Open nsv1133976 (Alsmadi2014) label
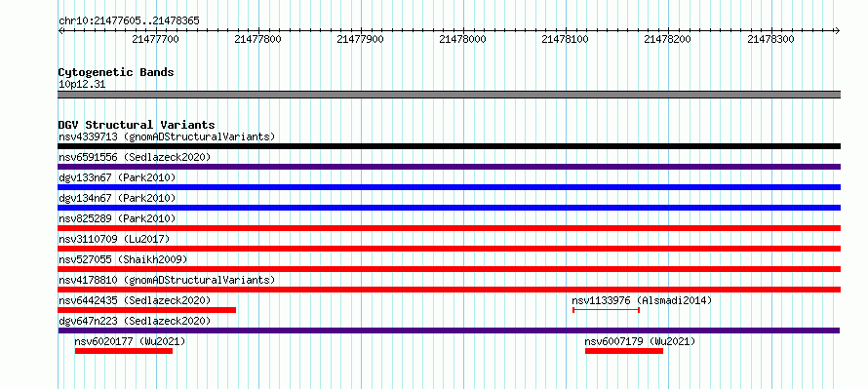The image size is (868, 389). point(642,300)
